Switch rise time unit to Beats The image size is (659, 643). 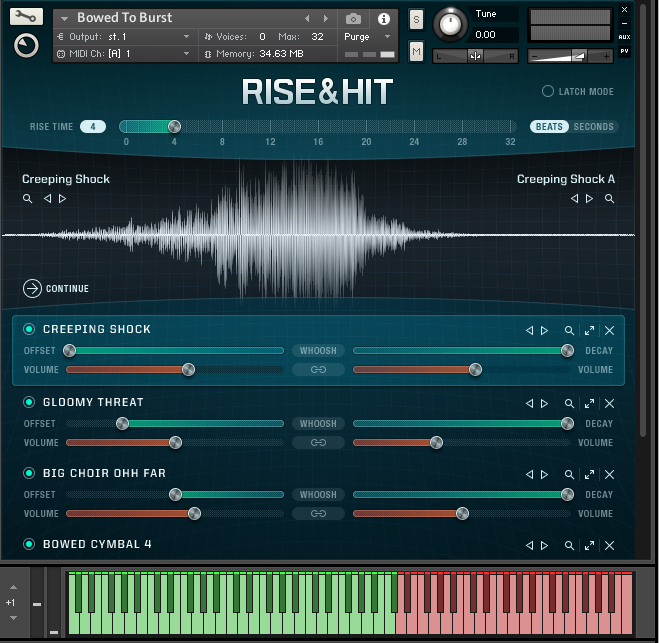(x=549, y=126)
